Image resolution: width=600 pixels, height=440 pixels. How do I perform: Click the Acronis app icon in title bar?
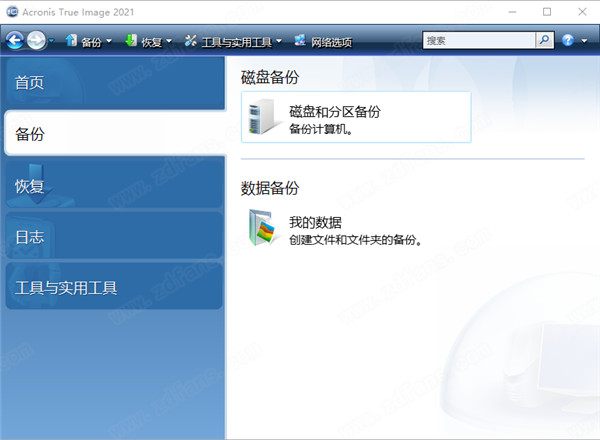[12, 12]
